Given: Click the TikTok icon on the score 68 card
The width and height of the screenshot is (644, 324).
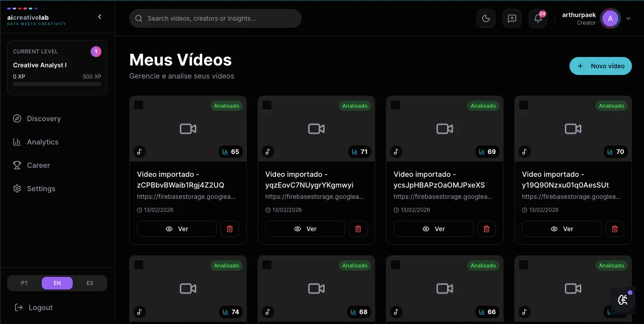Looking at the screenshot, I should (x=268, y=311).
